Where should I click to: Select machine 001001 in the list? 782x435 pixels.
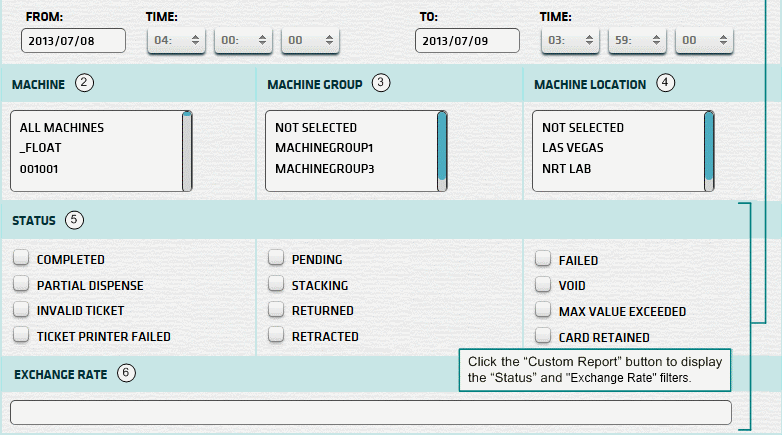click(x=39, y=169)
